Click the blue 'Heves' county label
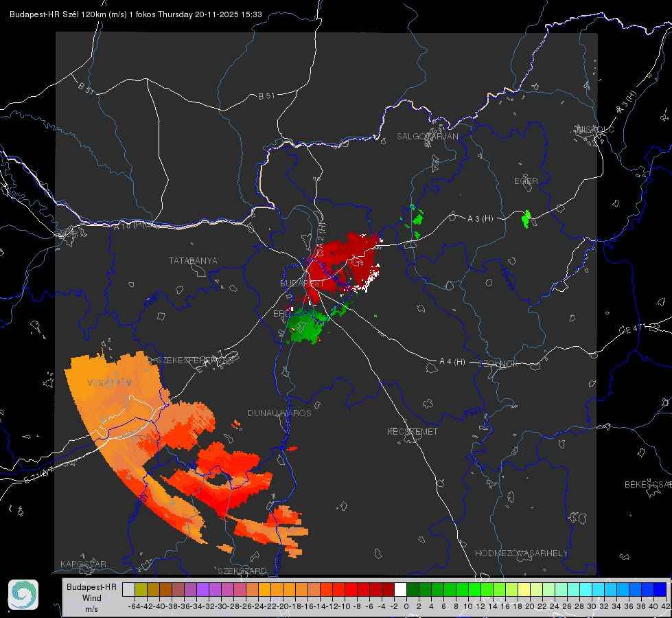The image size is (672, 618). 507,279
